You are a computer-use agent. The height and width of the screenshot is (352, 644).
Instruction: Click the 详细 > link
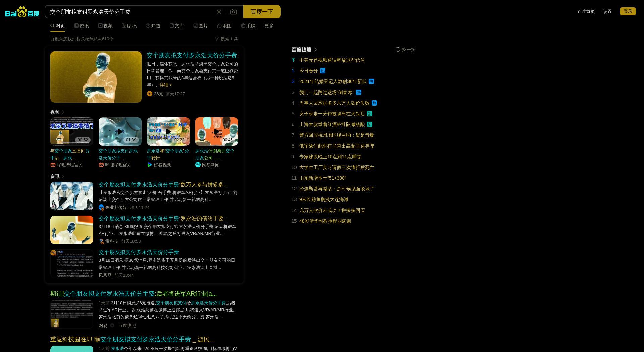(166, 85)
